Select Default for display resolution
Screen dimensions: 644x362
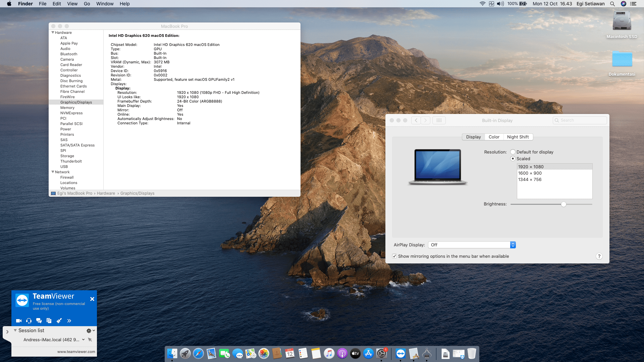click(513, 152)
